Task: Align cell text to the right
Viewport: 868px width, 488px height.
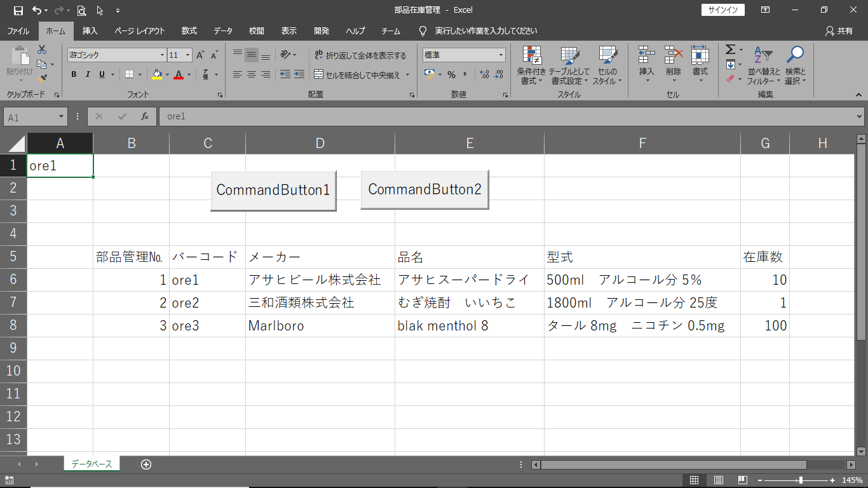Action: click(x=266, y=74)
